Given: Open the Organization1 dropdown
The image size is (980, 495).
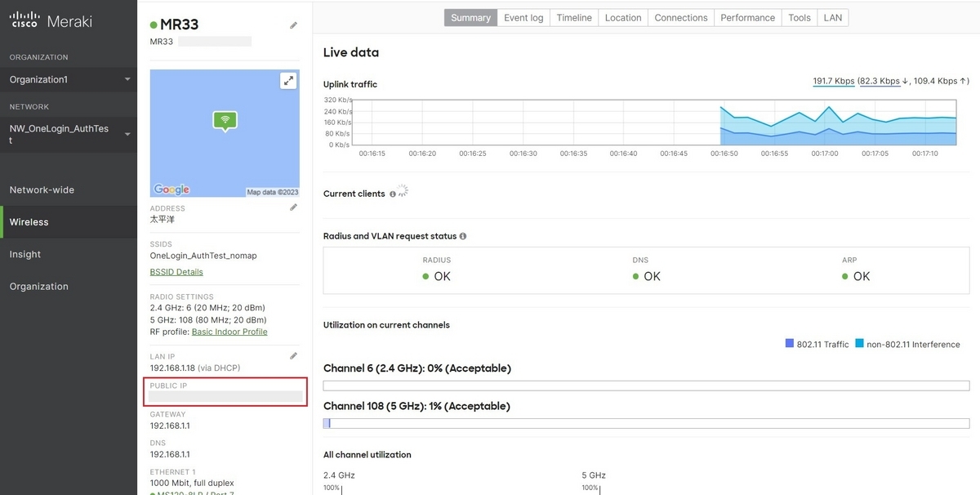Looking at the screenshot, I should click(69, 79).
